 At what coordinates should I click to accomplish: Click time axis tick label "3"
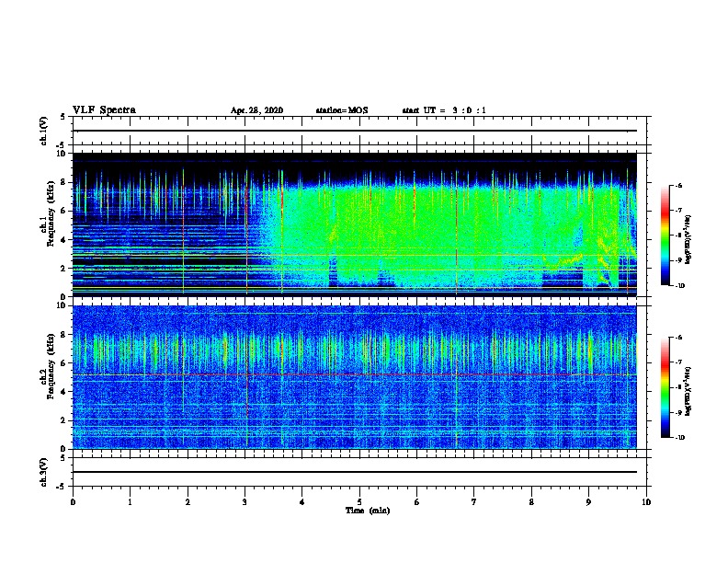point(245,502)
